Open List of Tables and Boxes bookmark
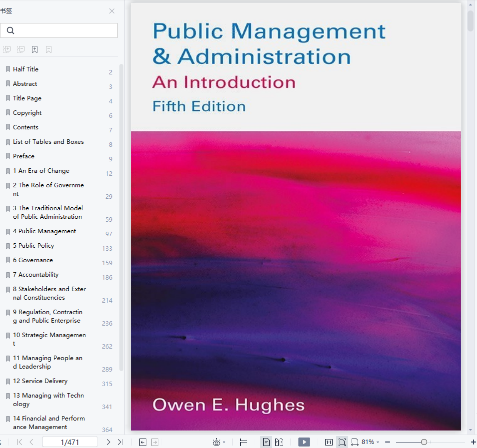 coord(48,142)
